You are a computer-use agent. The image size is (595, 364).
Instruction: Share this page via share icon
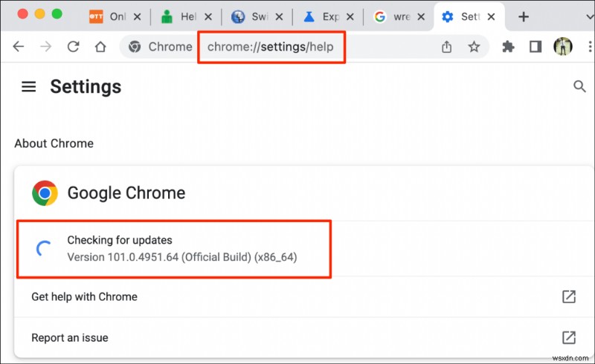point(447,47)
